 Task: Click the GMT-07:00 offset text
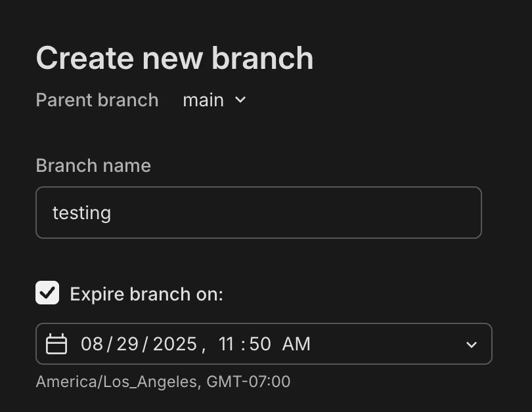pos(248,381)
